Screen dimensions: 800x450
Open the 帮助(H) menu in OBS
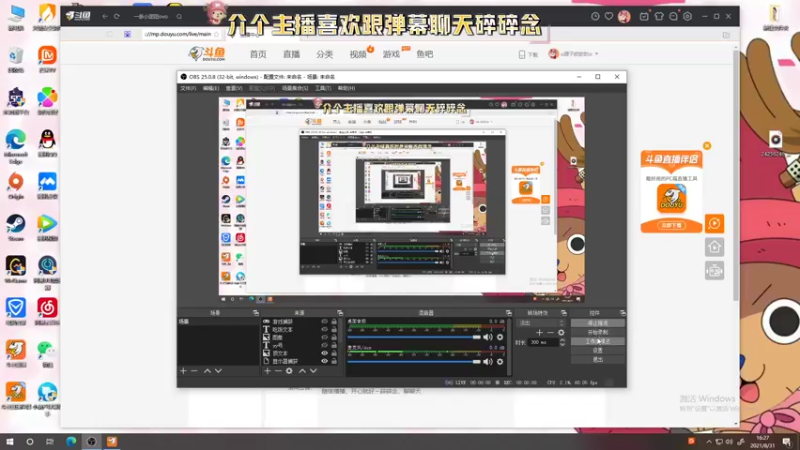click(346, 88)
